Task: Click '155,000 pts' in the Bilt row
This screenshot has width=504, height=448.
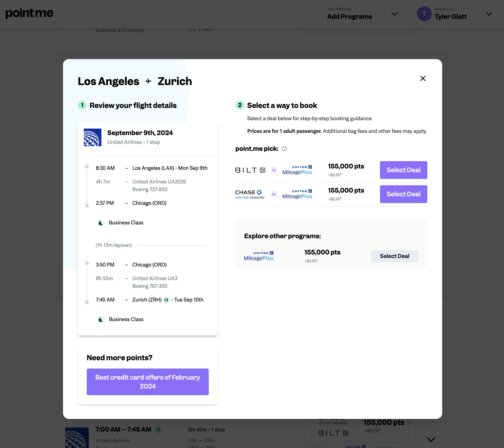Action: click(x=346, y=166)
